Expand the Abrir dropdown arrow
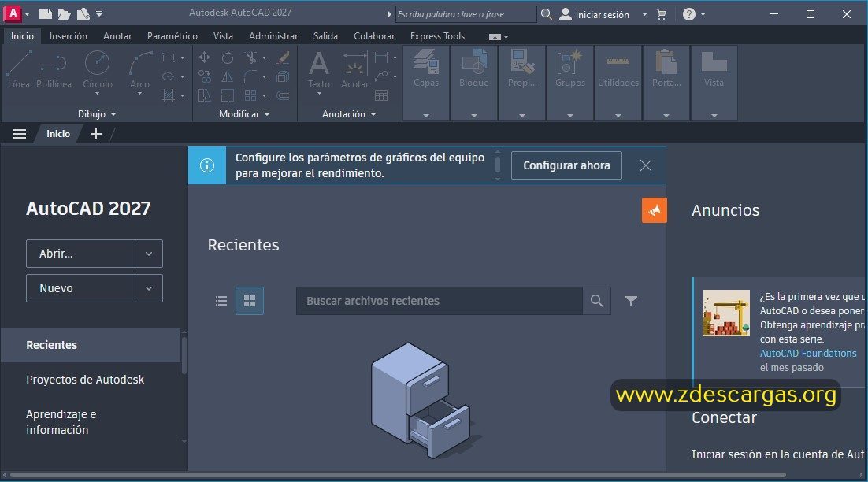 [149, 254]
